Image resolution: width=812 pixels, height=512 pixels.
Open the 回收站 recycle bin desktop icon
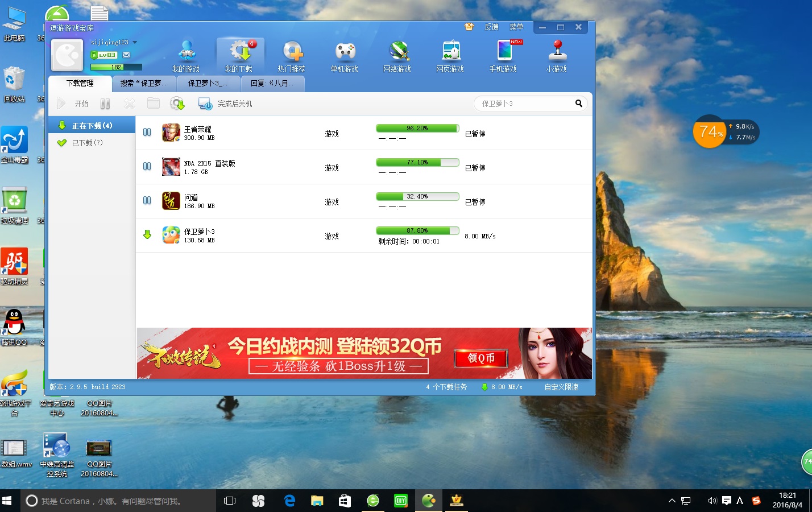click(x=14, y=84)
